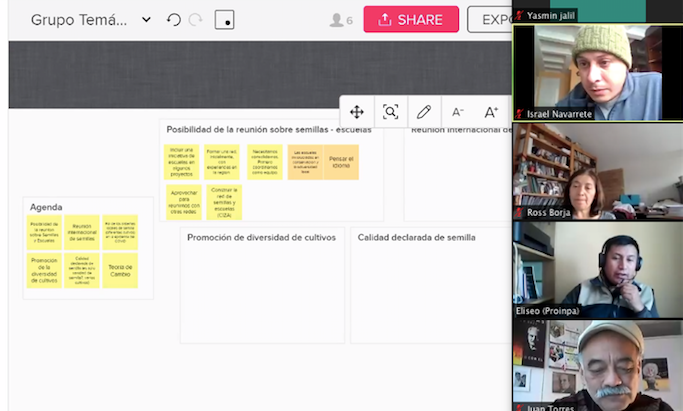Click the Agenda group title
The height and width of the screenshot is (411, 683).
coord(46,207)
